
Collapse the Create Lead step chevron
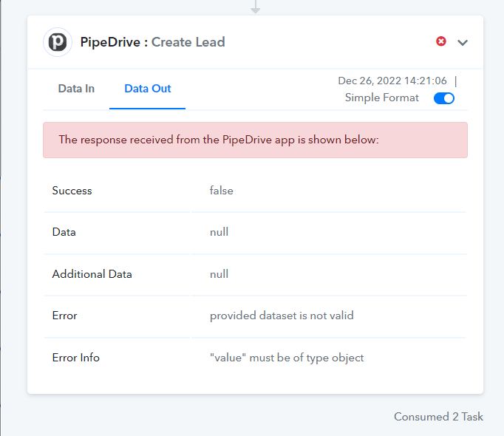coord(463,42)
